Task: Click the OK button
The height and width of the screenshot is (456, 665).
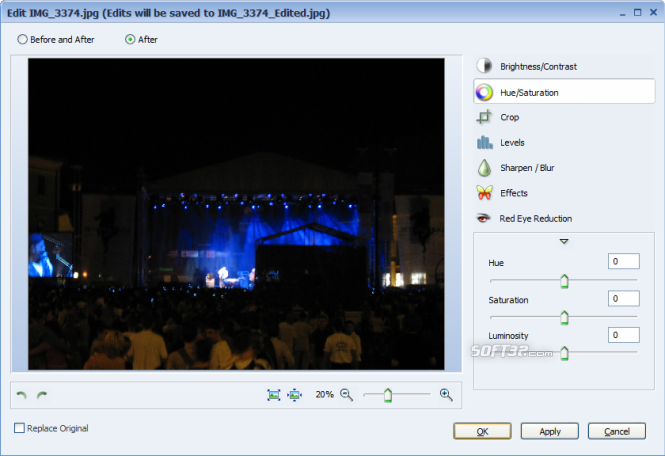Action: click(482, 431)
